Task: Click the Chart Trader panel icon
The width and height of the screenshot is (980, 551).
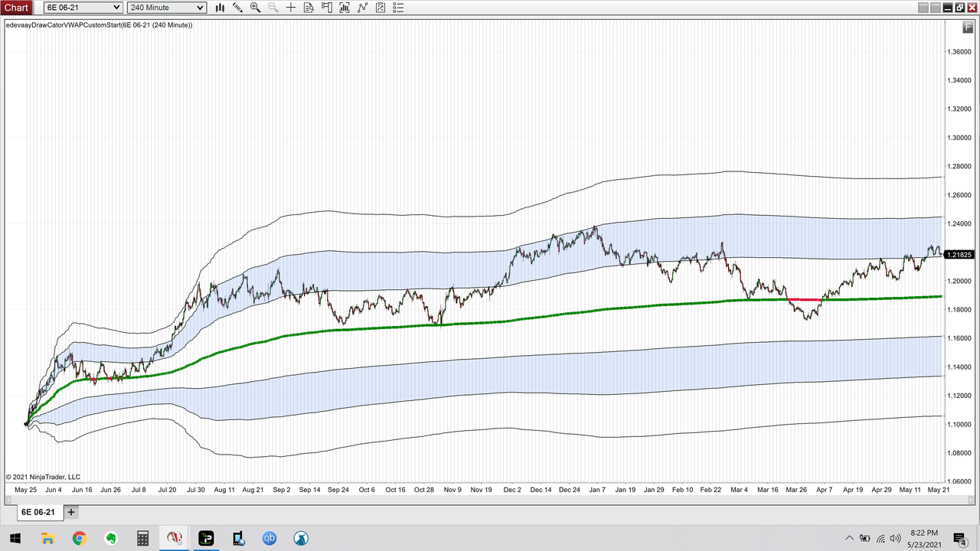Action: 326,7
